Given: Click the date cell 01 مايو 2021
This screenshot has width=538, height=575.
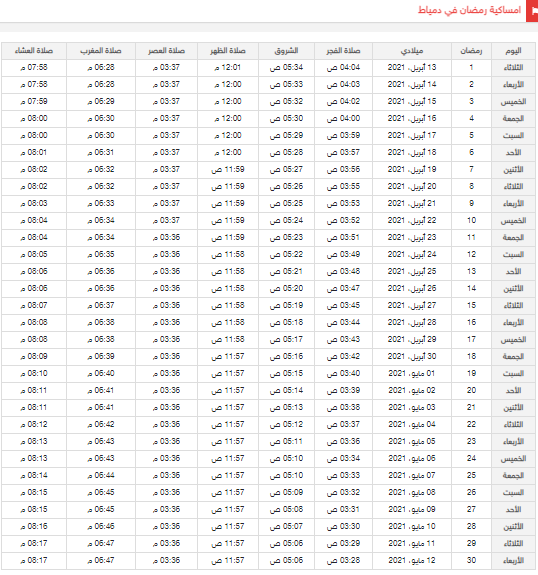Looking at the screenshot, I should tap(412, 373).
